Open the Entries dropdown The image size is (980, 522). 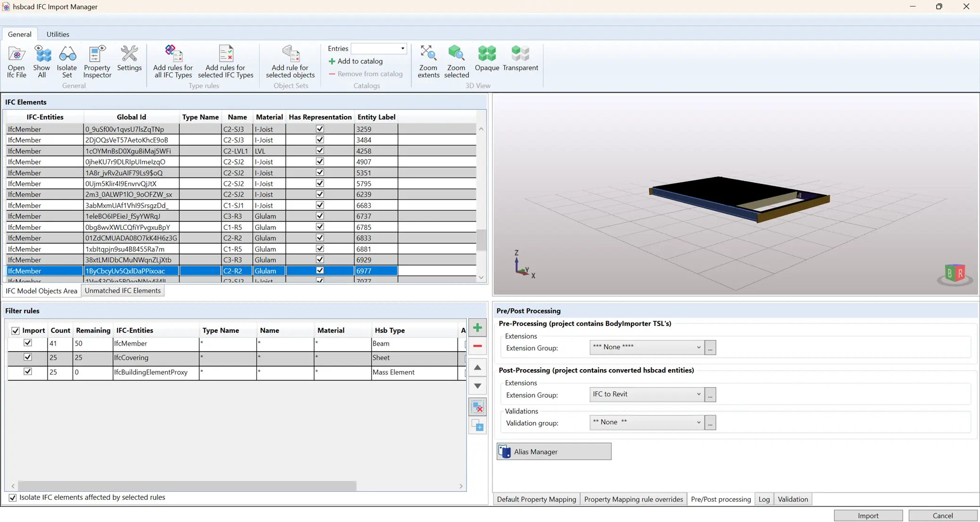tap(401, 48)
